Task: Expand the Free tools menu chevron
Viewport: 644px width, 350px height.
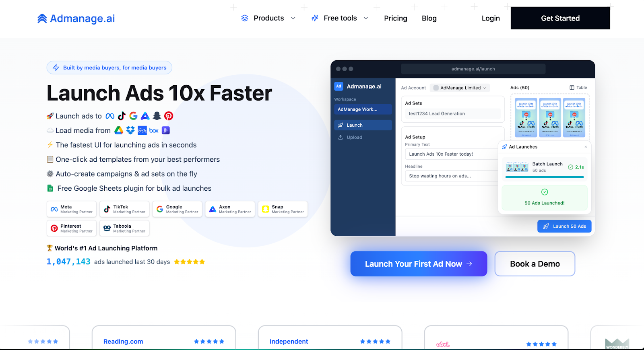Action: (x=366, y=18)
